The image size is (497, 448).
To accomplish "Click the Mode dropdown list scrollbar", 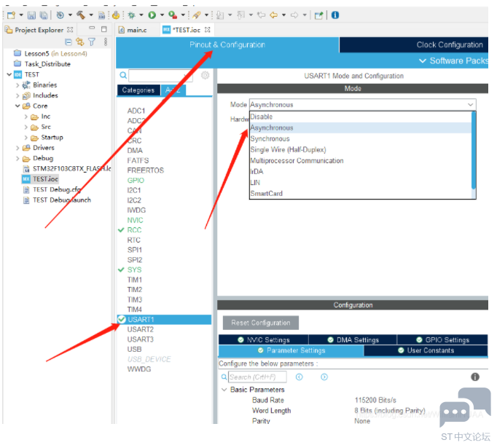I will point(474,151).
